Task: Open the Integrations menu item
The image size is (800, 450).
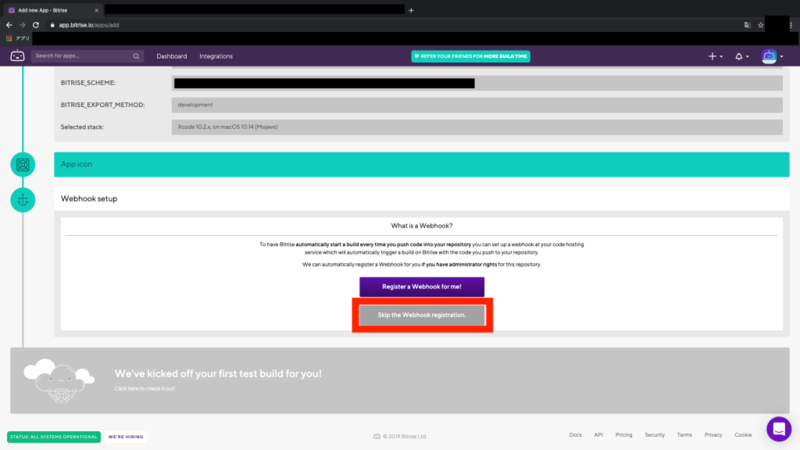Action: pyautogui.click(x=216, y=56)
